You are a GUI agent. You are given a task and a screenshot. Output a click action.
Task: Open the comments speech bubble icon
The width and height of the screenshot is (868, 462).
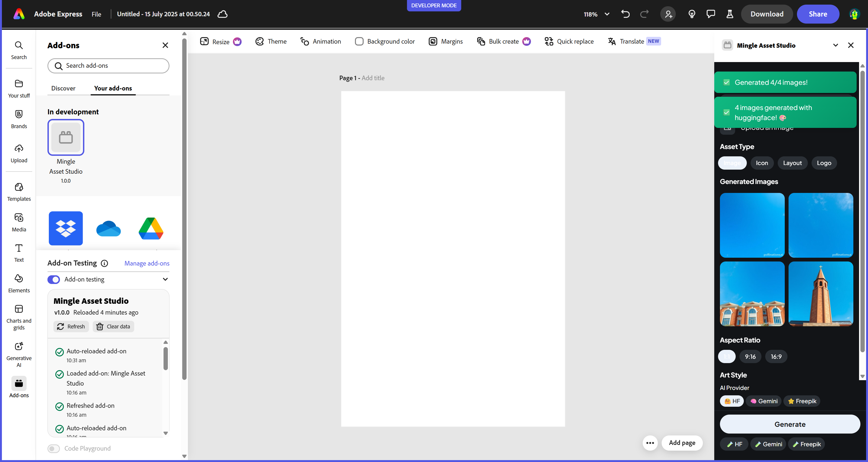click(x=711, y=14)
